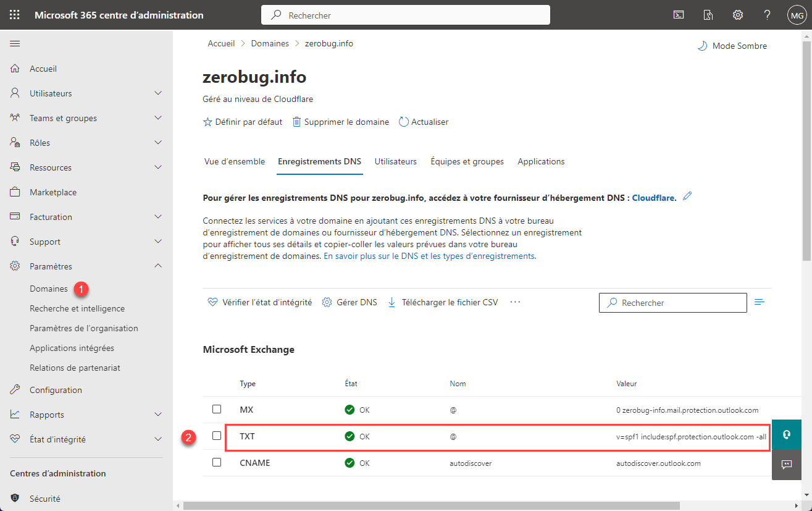Click the Facturation card icon
The height and width of the screenshot is (511, 812).
point(15,217)
